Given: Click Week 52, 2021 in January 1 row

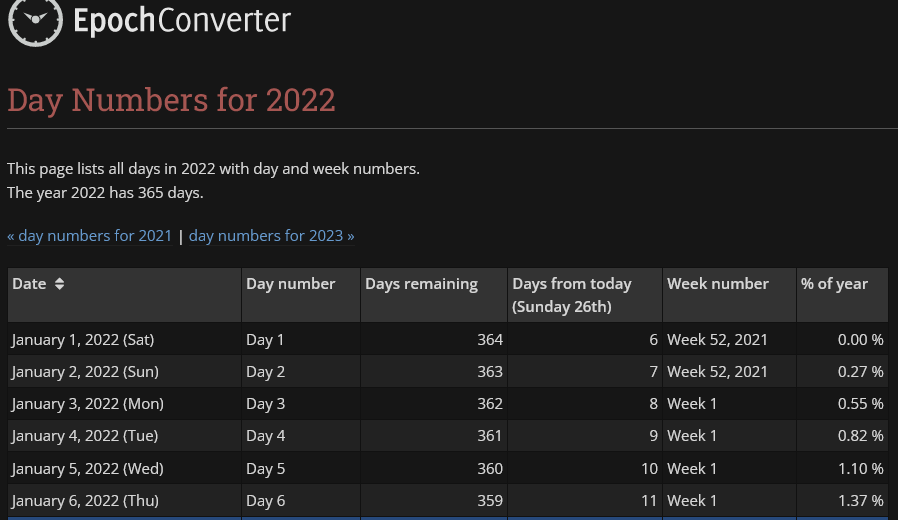Looking at the screenshot, I should click(x=717, y=340).
